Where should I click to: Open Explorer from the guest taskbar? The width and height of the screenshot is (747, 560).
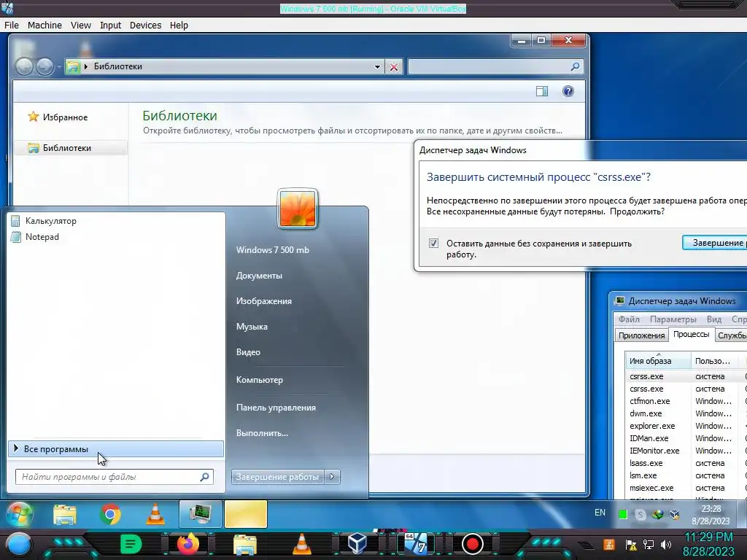[65, 514]
